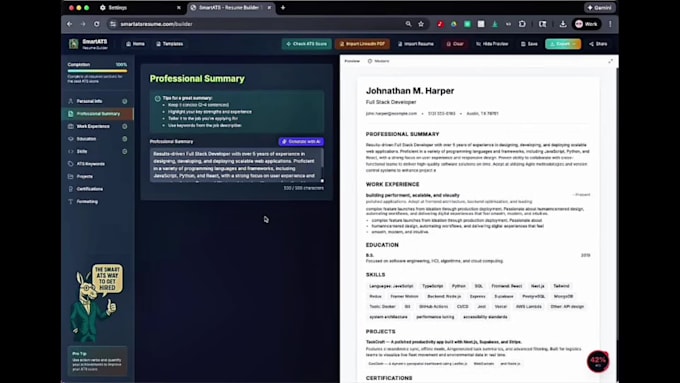Click the Johnathan M. Harper name in preview
The width and height of the screenshot is (680, 383).
(x=410, y=91)
